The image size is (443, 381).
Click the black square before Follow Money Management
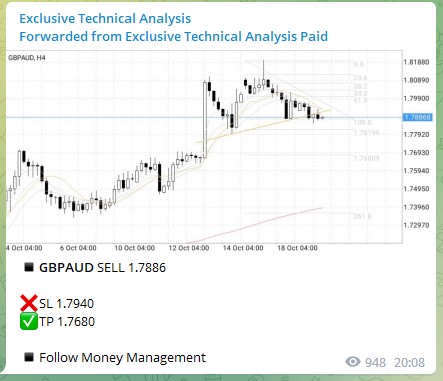[29, 357]
